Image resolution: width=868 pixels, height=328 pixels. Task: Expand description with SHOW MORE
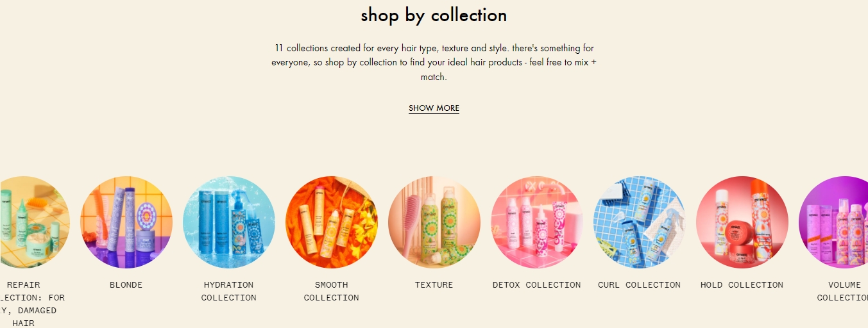pos(434,108)
